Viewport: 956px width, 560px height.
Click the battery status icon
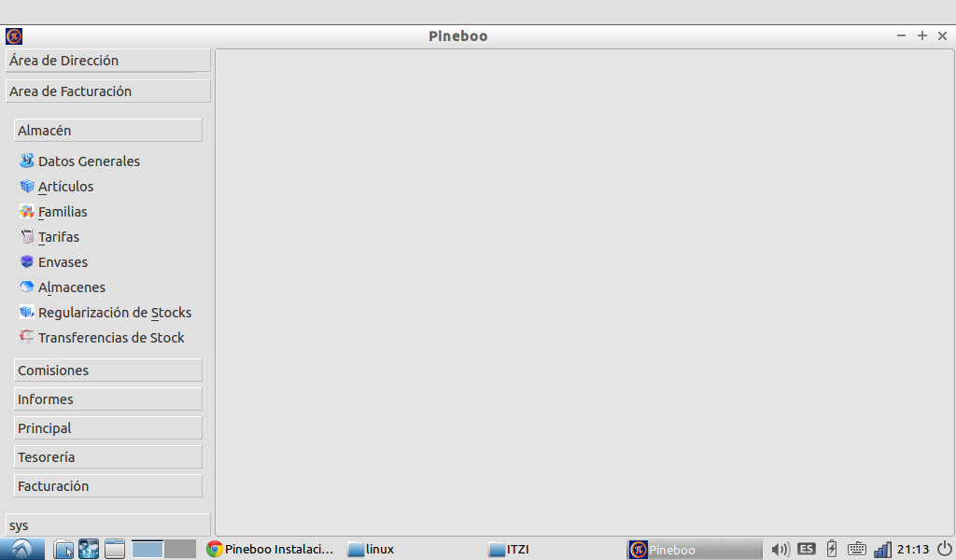click(x=832, y=549)
